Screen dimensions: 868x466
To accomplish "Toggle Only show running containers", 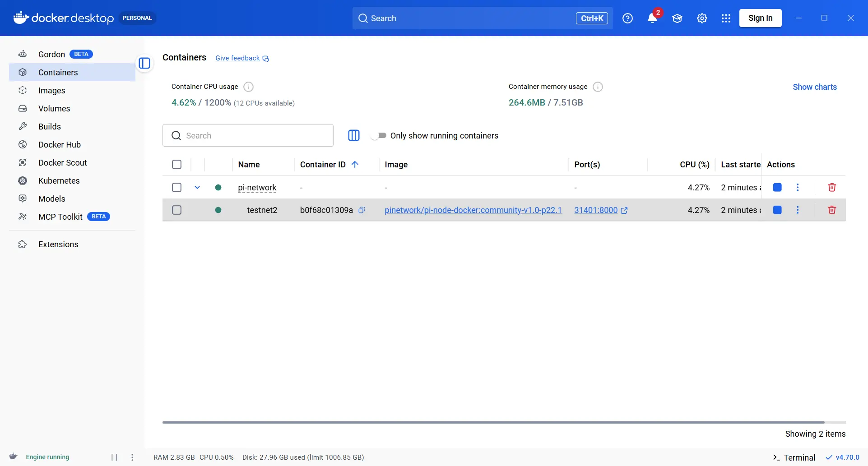I will (379, 136).
